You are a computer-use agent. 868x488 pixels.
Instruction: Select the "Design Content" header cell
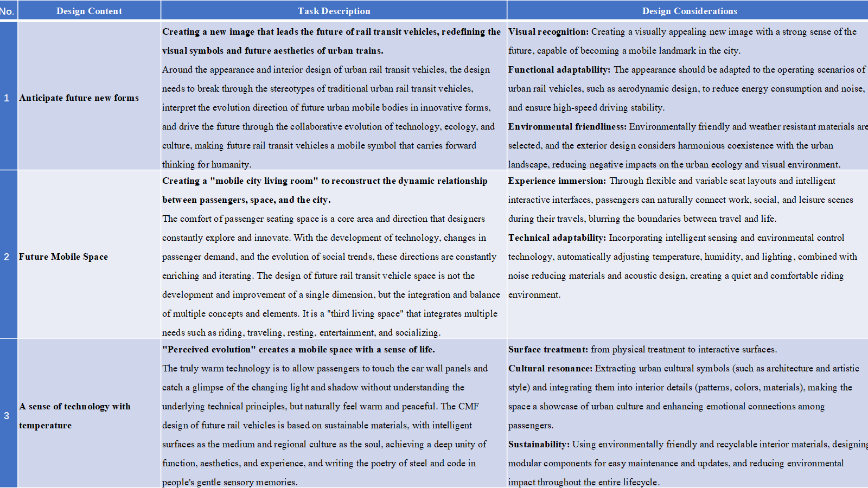[89, 11]
